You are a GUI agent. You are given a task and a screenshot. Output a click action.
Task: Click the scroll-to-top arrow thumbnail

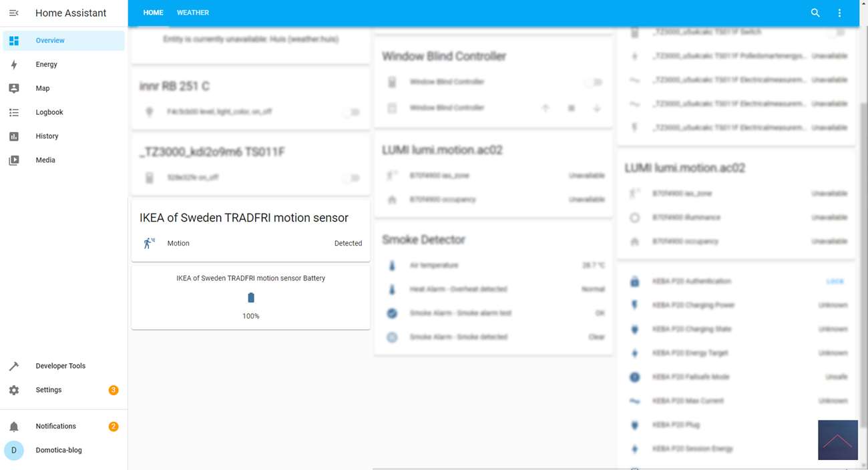pos(838,440)
